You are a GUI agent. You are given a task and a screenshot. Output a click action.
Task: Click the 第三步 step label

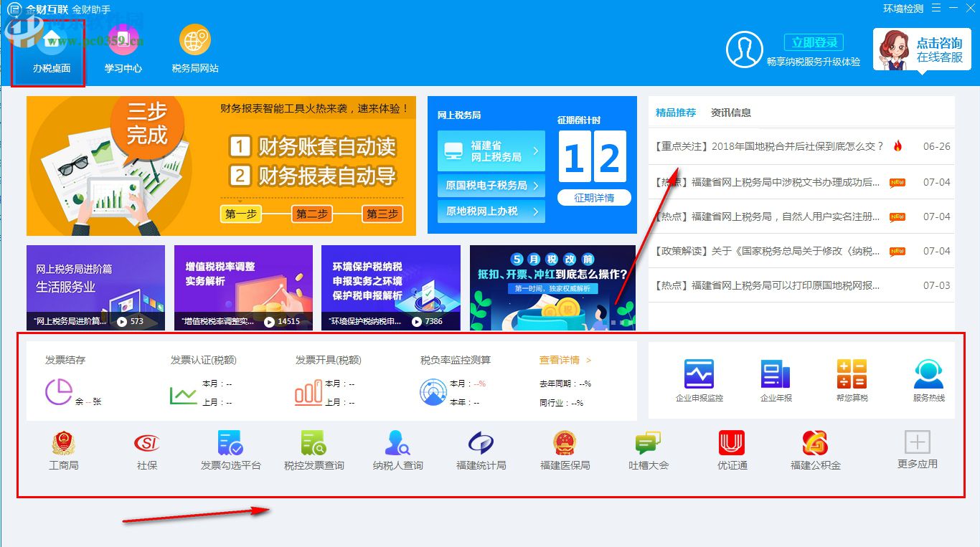tap(382, 214)
